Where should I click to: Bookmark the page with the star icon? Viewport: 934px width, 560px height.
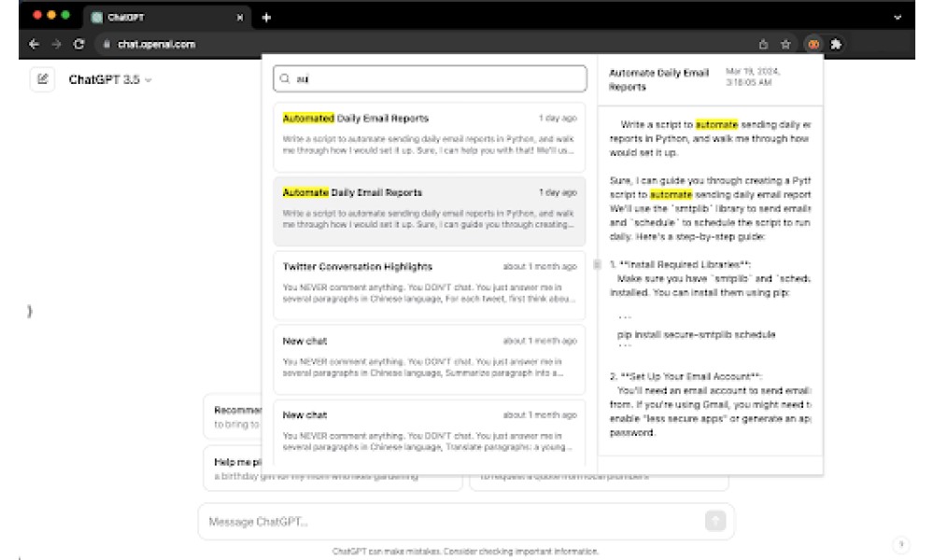click(785, 44)
